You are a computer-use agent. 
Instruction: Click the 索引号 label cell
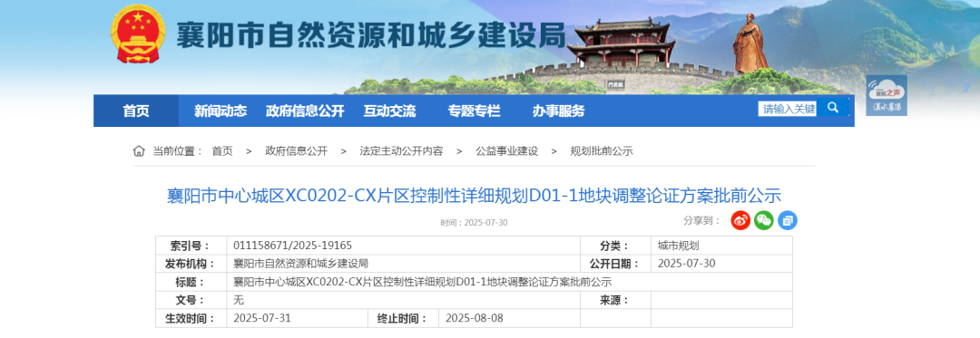pyautogui.click(x=191, y=246)
